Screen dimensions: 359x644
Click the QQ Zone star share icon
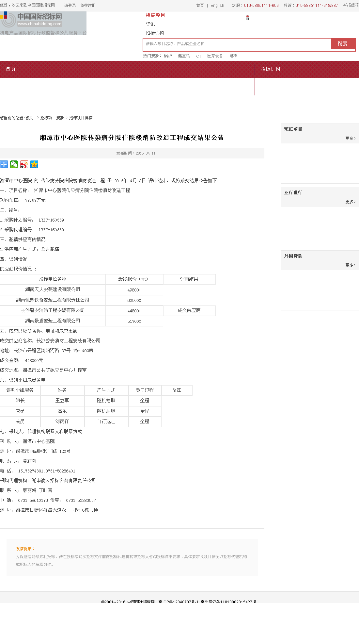coord(34,164)
